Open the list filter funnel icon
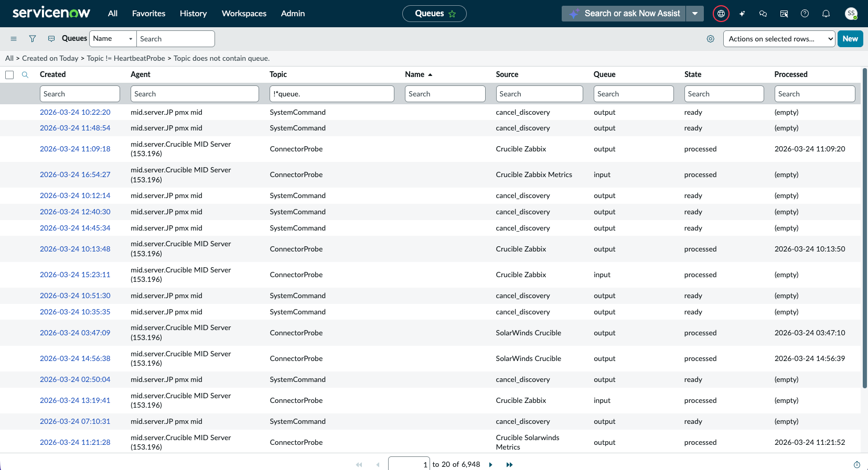 pos(33,39)
